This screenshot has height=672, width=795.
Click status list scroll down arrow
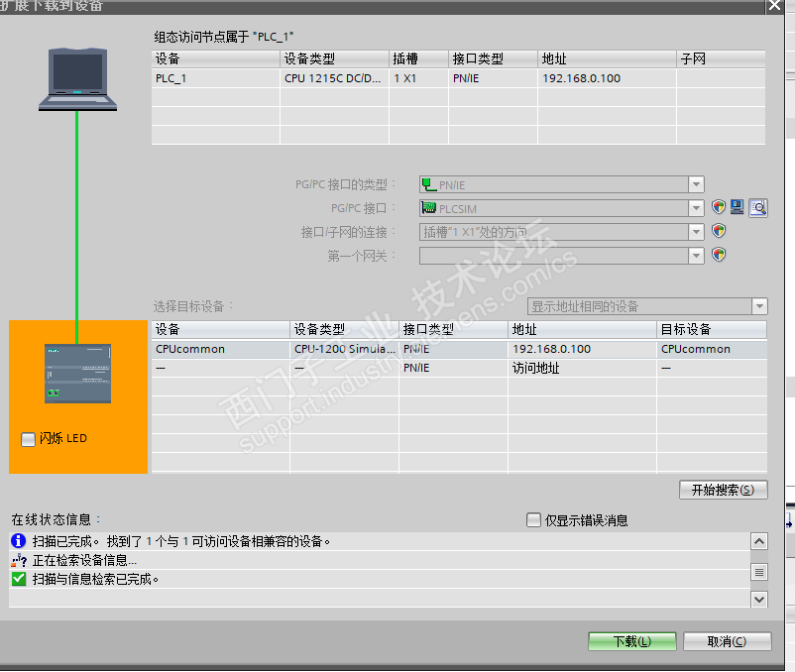[x=759, y=600]
